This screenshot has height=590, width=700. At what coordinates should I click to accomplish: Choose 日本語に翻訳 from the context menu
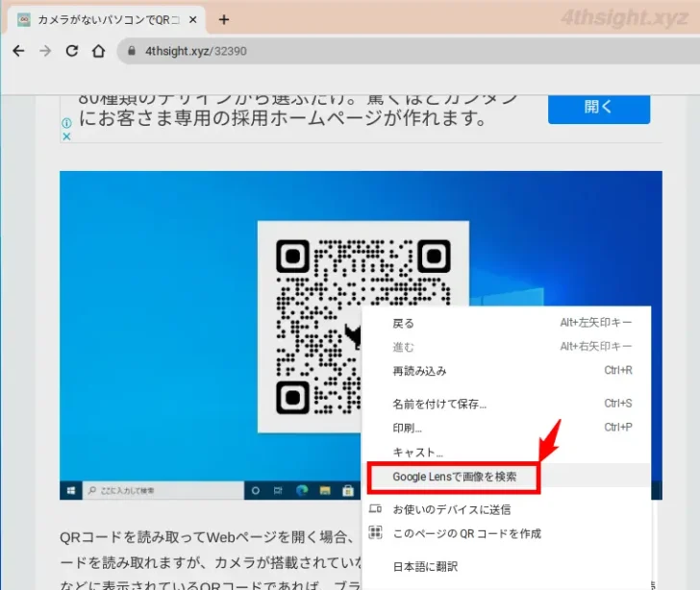pyautogui.click(x=506, y=567)
